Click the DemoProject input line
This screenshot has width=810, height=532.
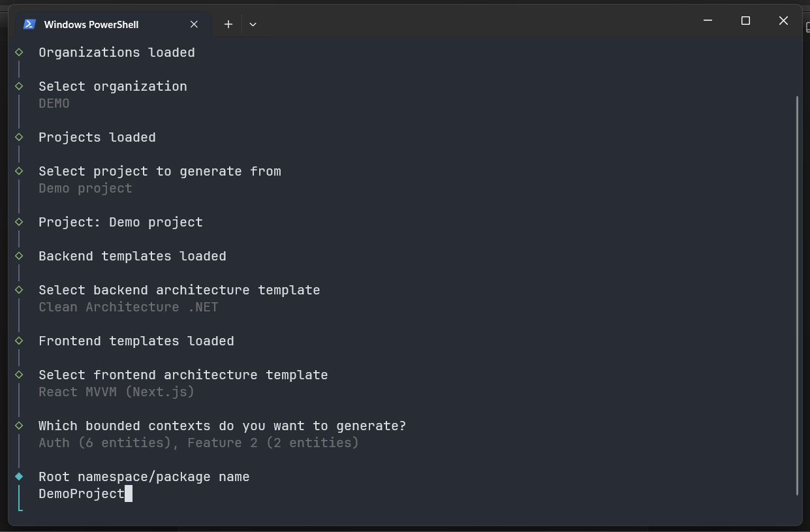tap(81, 493)
